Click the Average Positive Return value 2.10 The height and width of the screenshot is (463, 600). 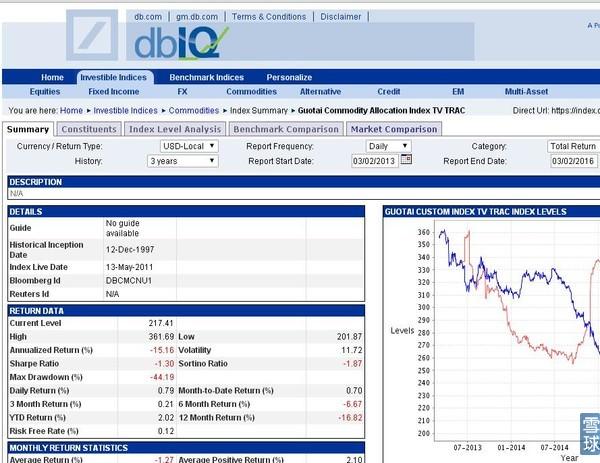click(354, 459)
